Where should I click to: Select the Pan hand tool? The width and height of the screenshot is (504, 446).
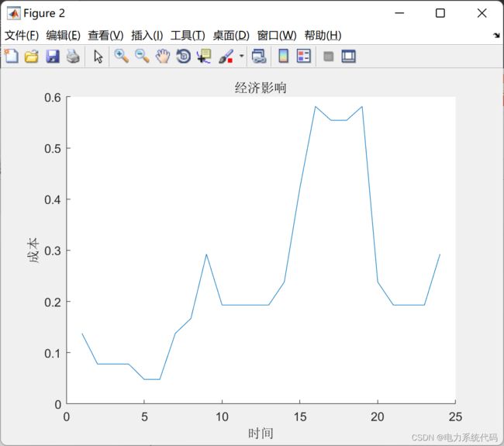163,57
